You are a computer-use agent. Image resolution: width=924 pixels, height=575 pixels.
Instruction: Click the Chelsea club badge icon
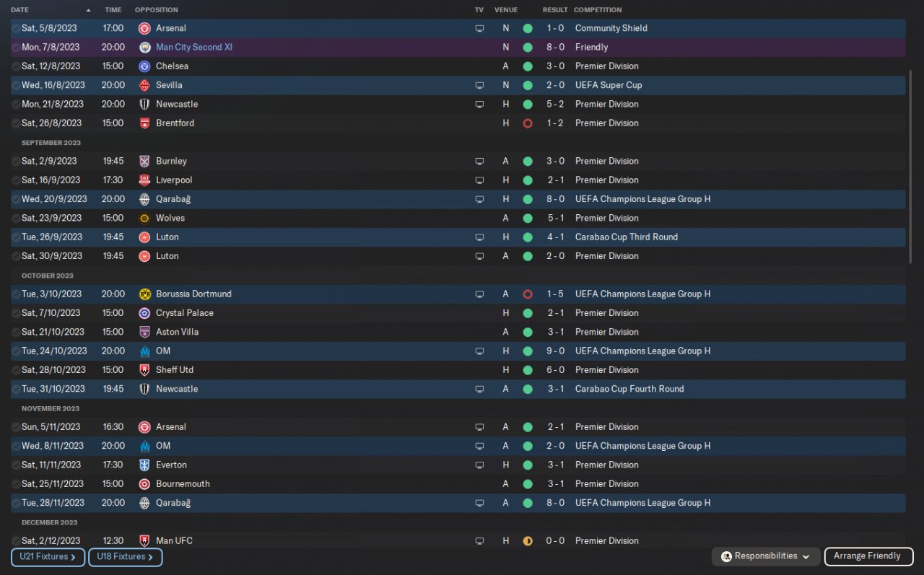point(144,66)
